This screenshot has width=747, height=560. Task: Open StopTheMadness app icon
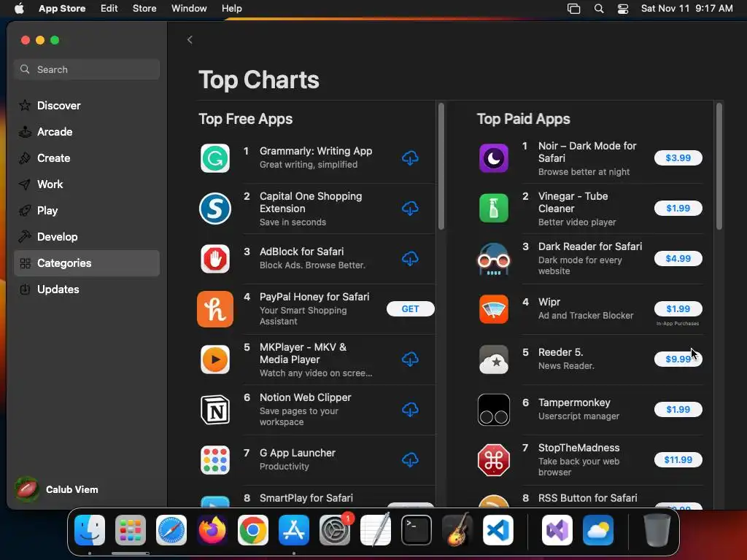pyautogui.click(x=494, y=460)
